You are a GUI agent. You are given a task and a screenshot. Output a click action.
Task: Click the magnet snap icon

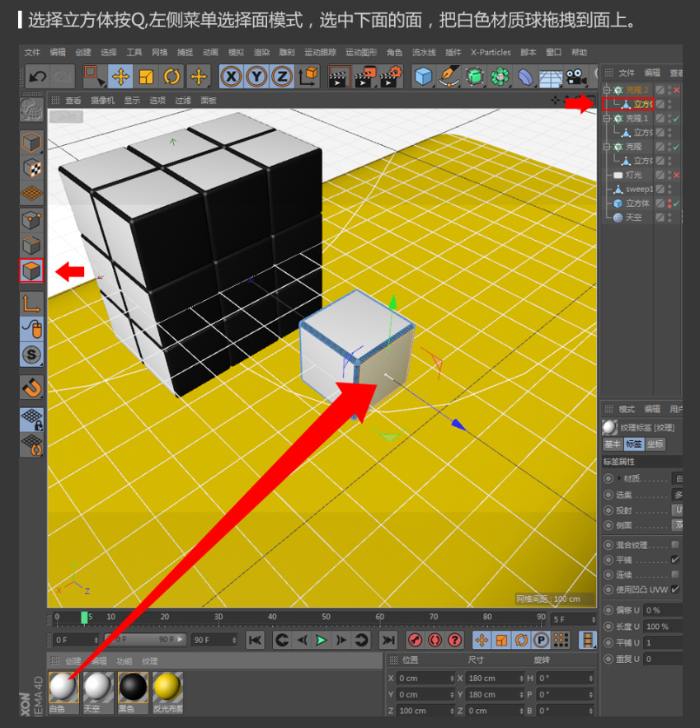pyautogui.click(x=31, y=386)
